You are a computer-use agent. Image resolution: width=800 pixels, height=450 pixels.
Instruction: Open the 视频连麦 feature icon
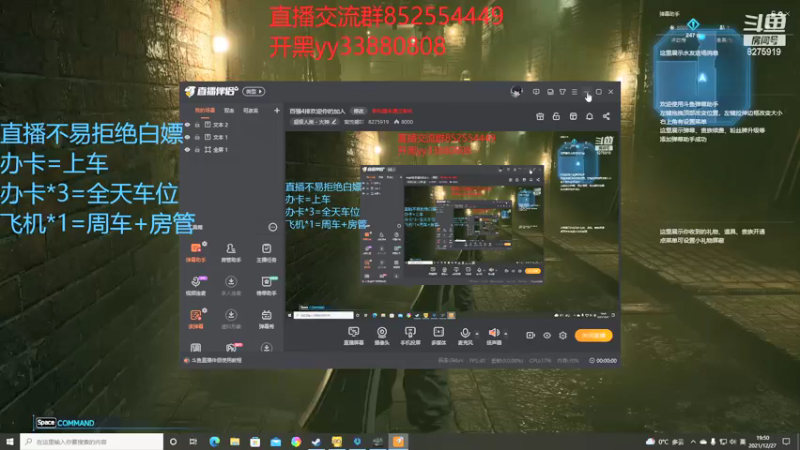pyautogui.click(x=196, y=282)
